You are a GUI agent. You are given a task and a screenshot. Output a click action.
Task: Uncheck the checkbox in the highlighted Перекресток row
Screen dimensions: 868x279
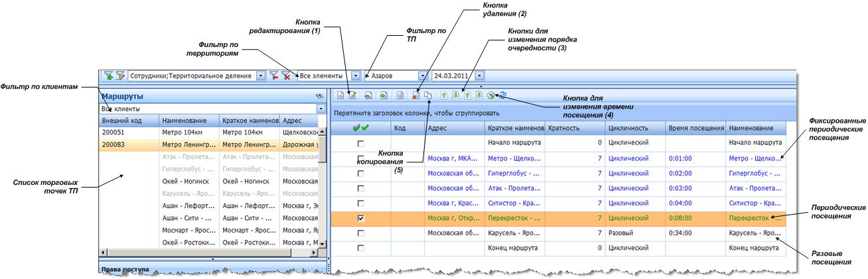click(361, 217)
